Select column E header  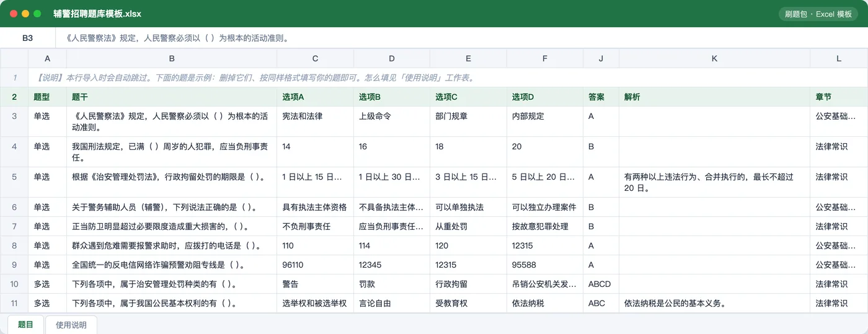pos(468,58)
